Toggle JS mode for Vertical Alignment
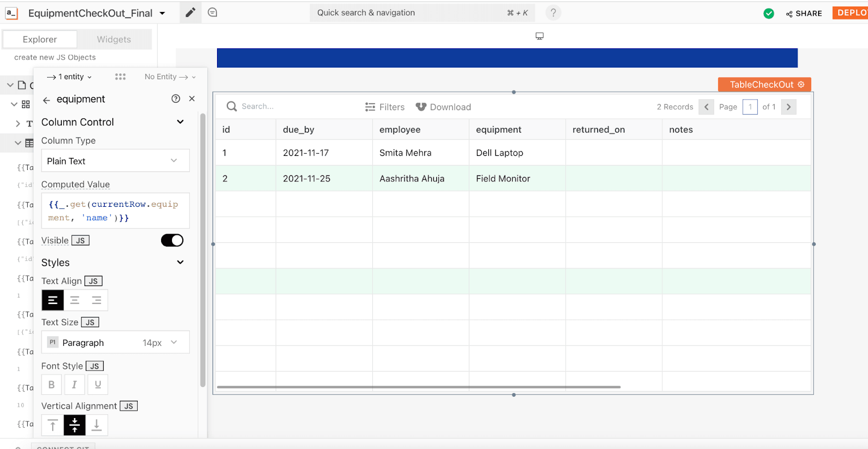 129,406
